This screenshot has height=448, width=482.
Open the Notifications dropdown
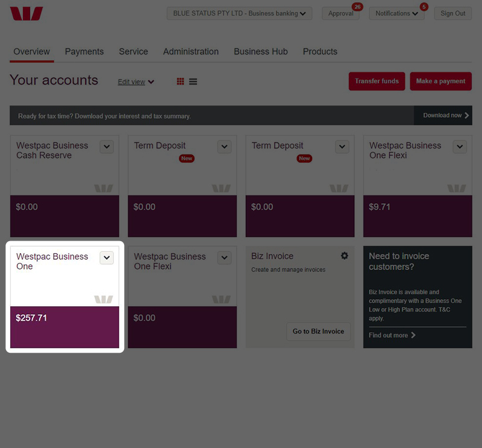click(x=396, y=13)
